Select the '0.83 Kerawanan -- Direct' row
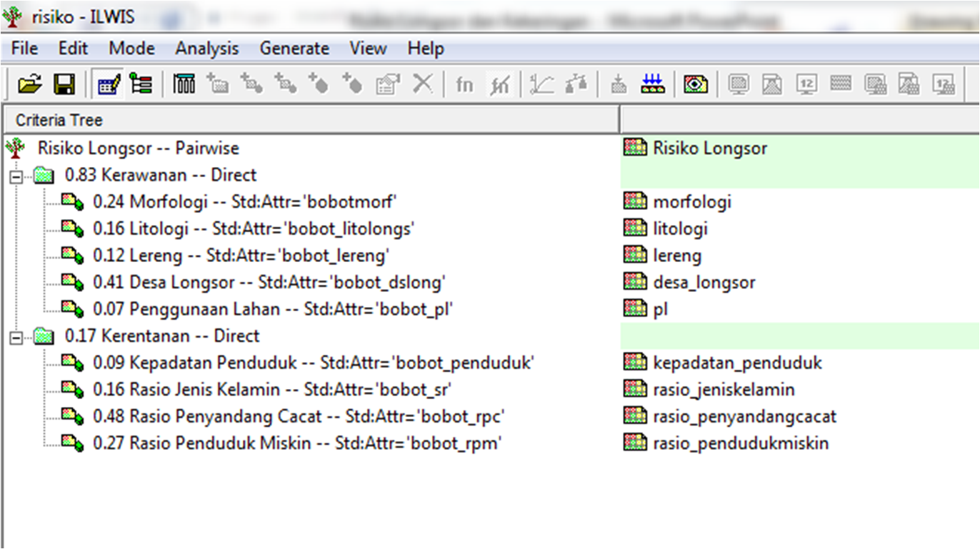980x549 pixels. pos(161,175)
